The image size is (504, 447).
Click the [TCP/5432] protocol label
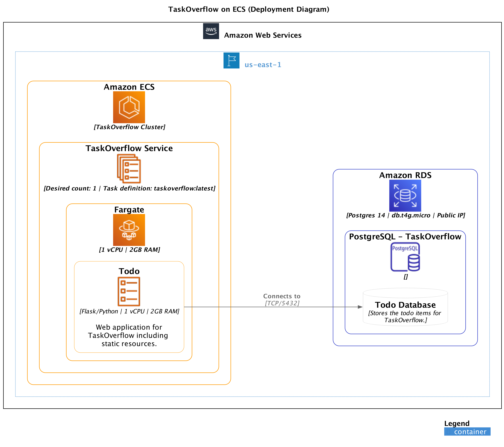point(282,303)
